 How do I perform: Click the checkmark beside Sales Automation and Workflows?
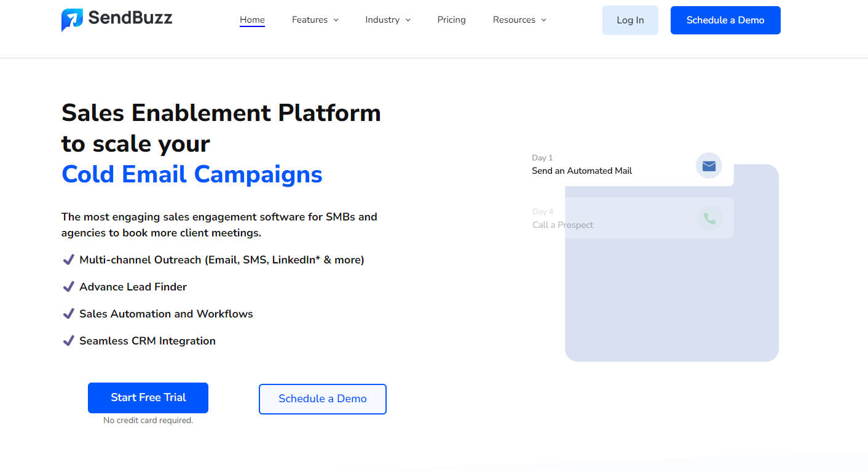(x=69, y=314)
